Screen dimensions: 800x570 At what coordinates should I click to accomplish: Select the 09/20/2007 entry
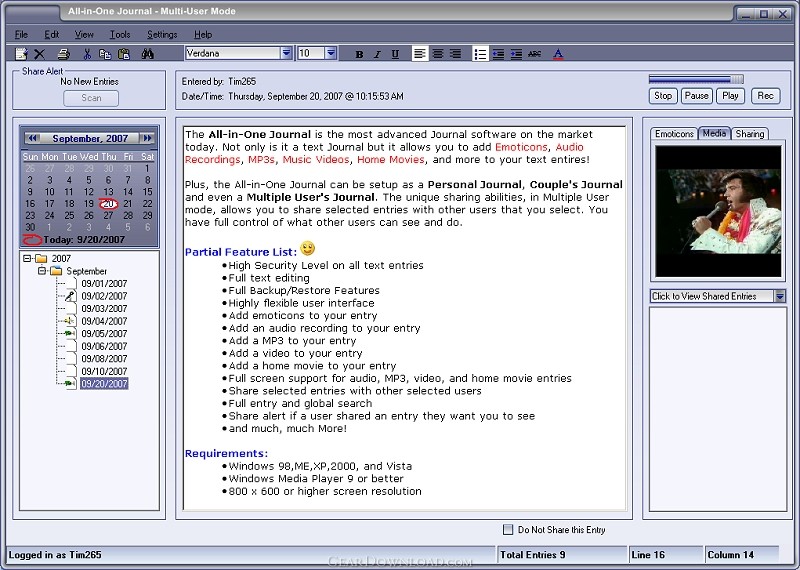[104, 384]
